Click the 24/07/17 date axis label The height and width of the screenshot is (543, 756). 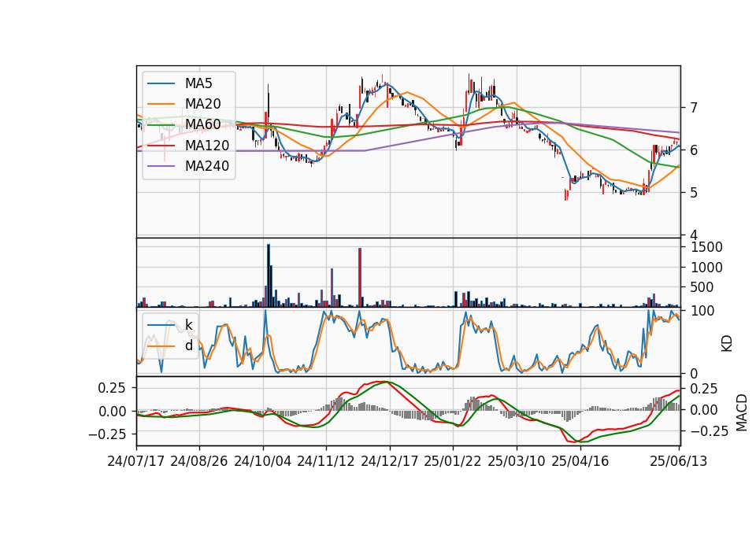tap(136, 461)
